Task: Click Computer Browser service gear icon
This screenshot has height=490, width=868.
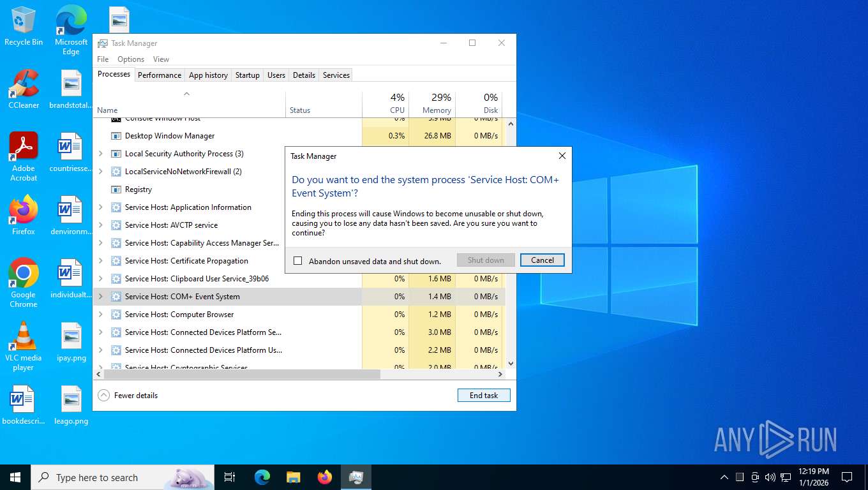Action: click(116, 315)
